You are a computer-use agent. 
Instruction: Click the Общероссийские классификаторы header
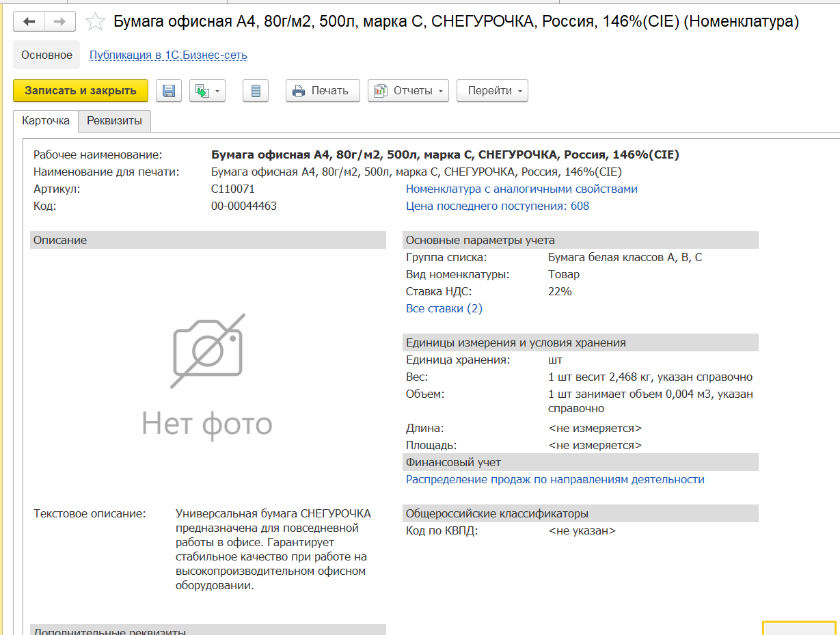pos(580,513)
